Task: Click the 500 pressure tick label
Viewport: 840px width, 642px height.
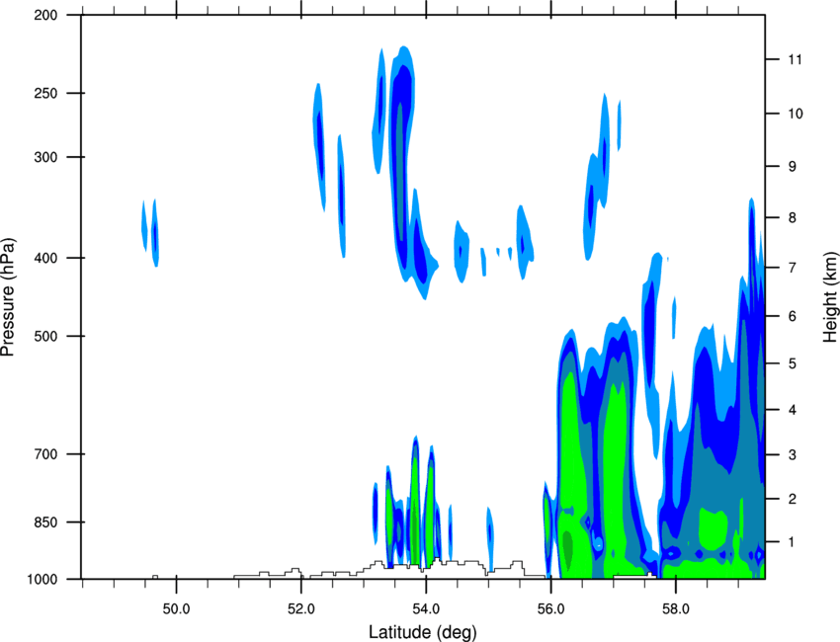Action: (45, 336)
